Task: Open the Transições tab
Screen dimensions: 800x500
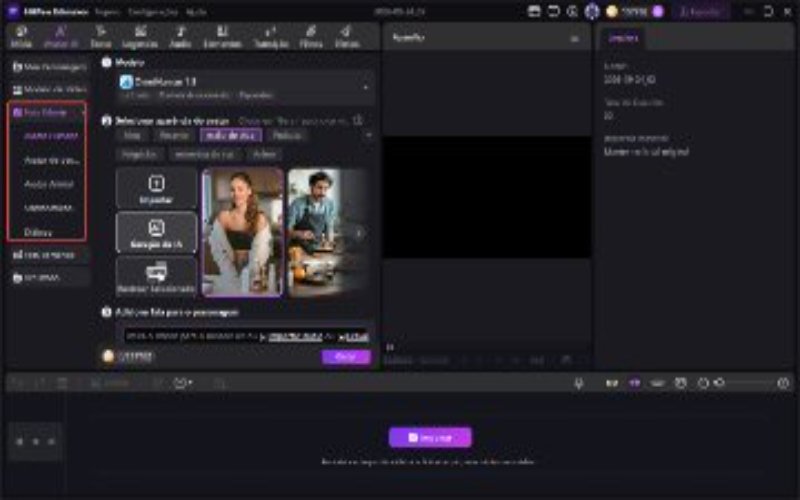Action: (x=271, y=37)
